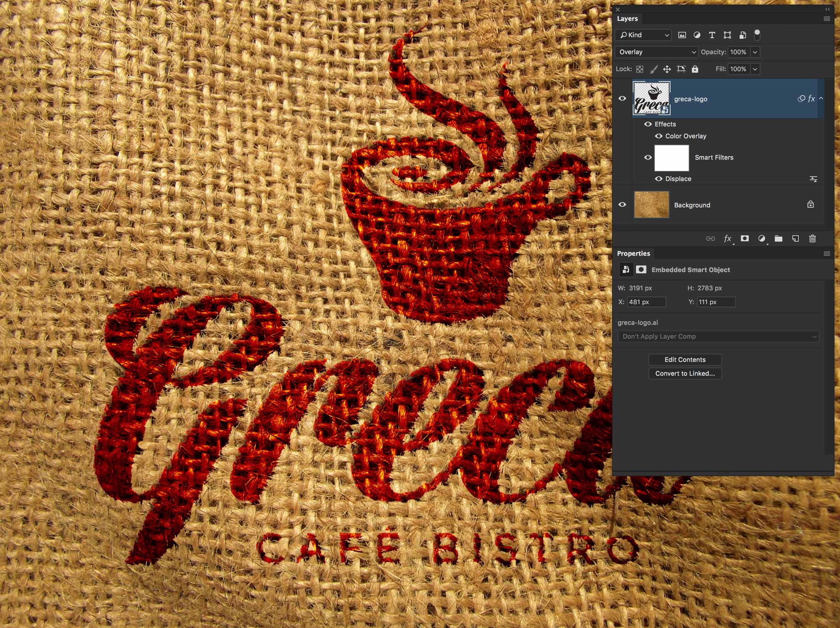This screenshot has height=628, width=840.
Task: Click the add layer mask icon
Action: coord(744,238)
